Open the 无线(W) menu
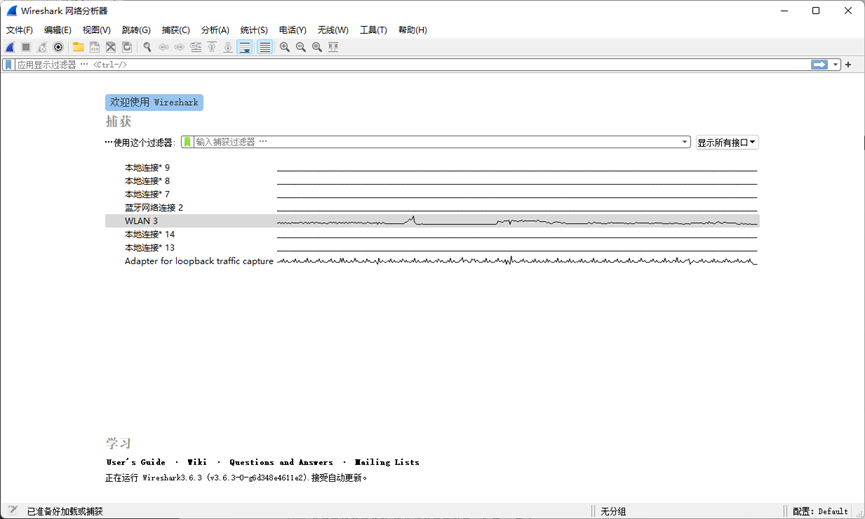The height and width of the screenshot is (519, 865). coord(333,30)
